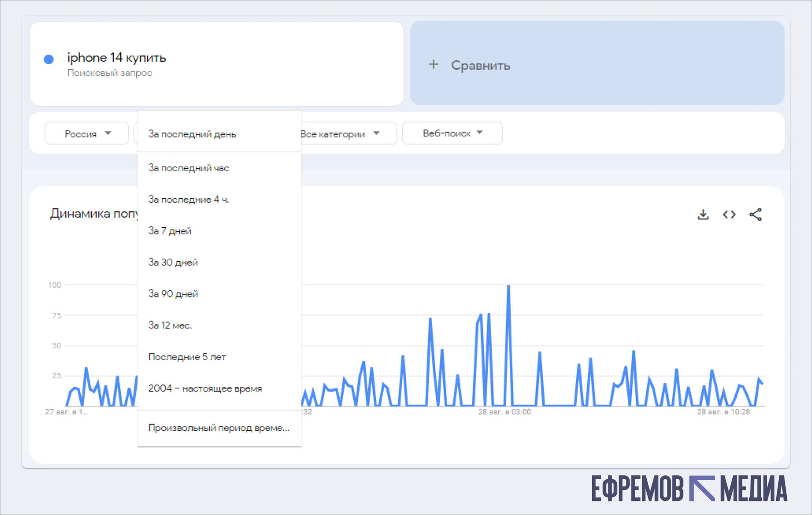Select the За 7 дней period

[219, 231]
